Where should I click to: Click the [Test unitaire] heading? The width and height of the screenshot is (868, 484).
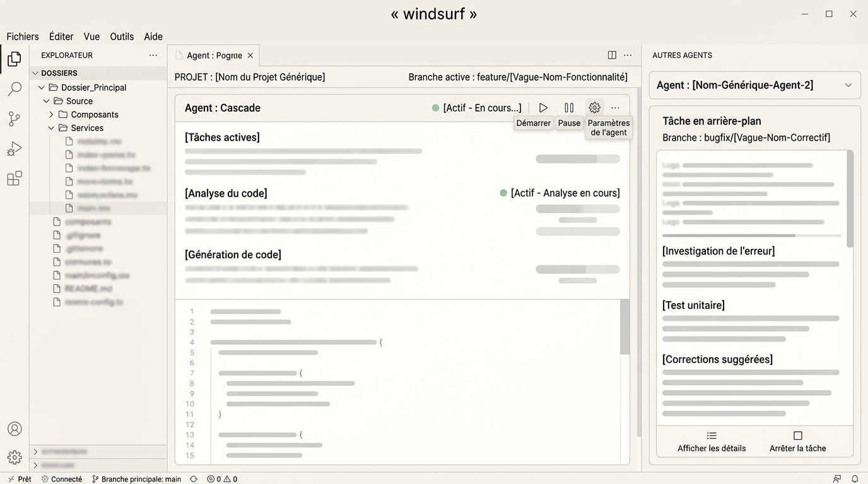pyautogui.click(x=693, y=305)
